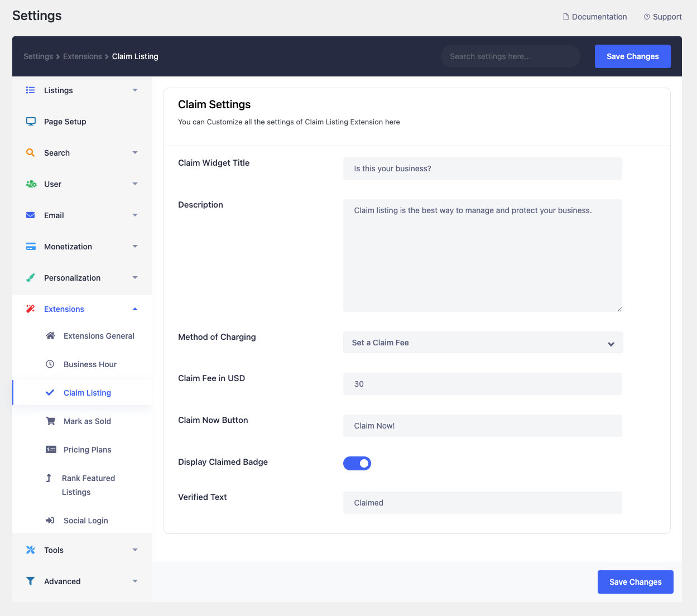
Task: Click the Email envelope icon
Action: pos(30,215)
